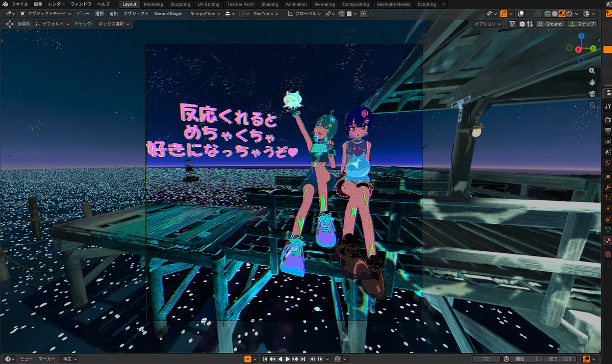Open the Object Data green triangle tab

coord(607,229)
